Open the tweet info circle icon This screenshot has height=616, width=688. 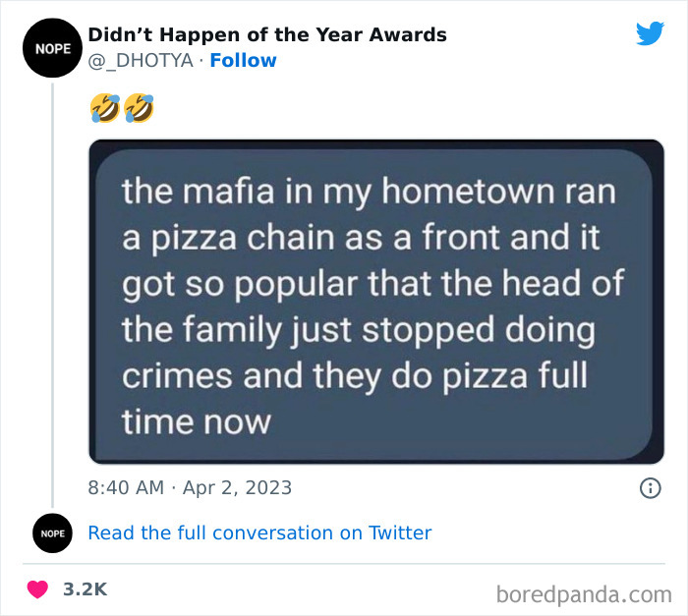(650, 487)
